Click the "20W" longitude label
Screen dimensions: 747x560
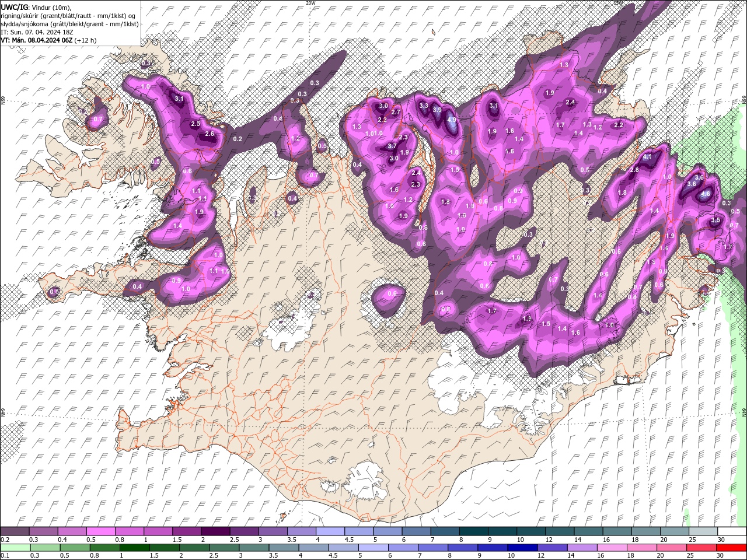pyautogui.click(x=310, y=3)
